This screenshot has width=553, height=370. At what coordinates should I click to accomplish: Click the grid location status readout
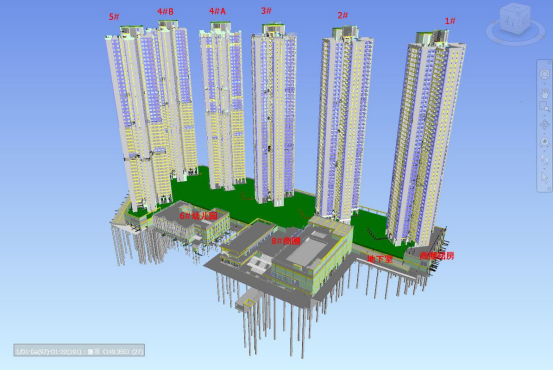point(79,350)
